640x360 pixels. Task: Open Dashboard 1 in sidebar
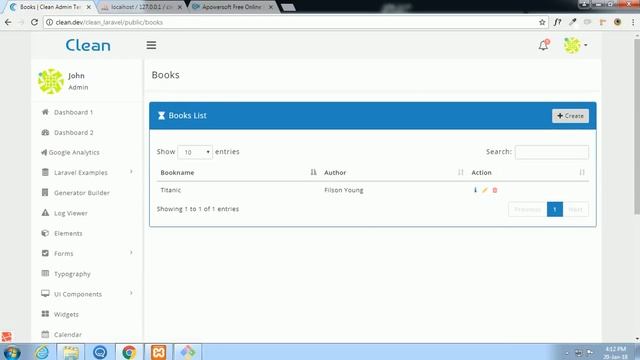(x=73, y=112)
